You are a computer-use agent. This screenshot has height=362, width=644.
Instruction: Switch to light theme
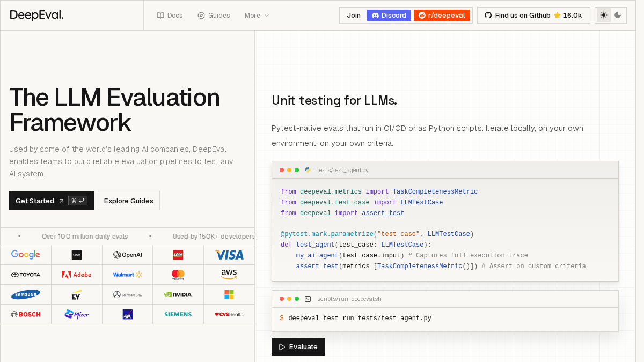click(604, 16)
